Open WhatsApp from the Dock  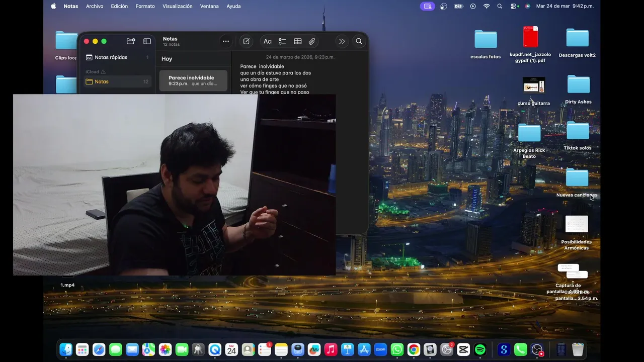[397, 349]
